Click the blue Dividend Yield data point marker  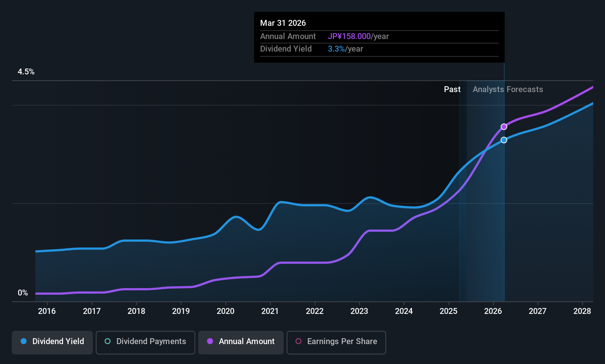[504, 140]
